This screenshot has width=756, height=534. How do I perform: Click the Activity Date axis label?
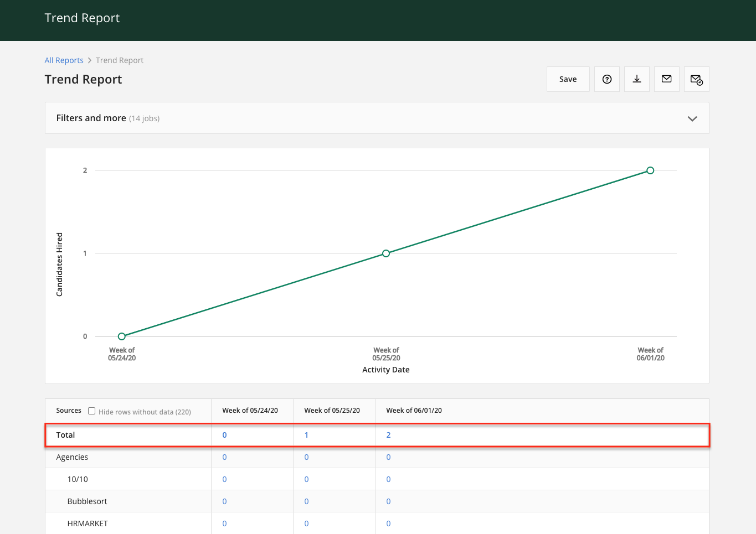386,370
